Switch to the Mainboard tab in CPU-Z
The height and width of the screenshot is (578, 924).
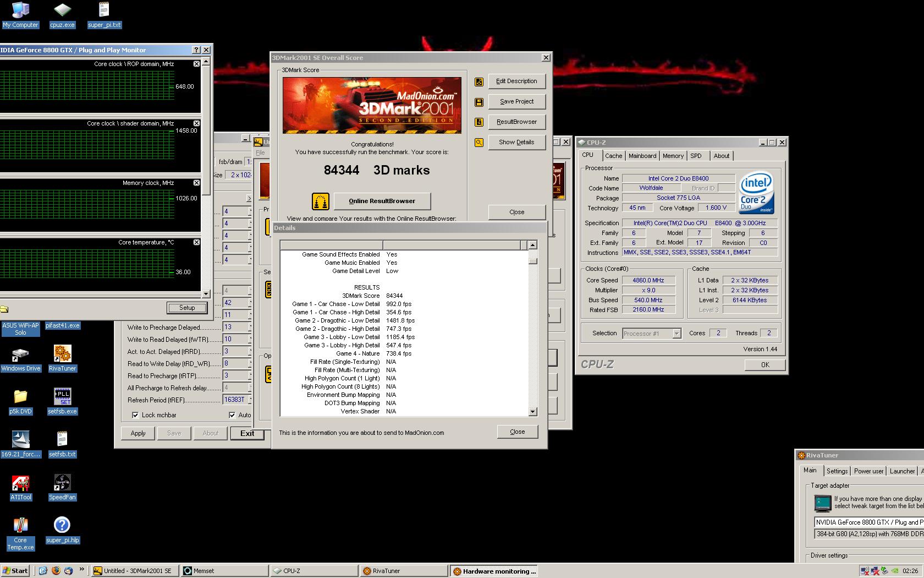point(642,156)
